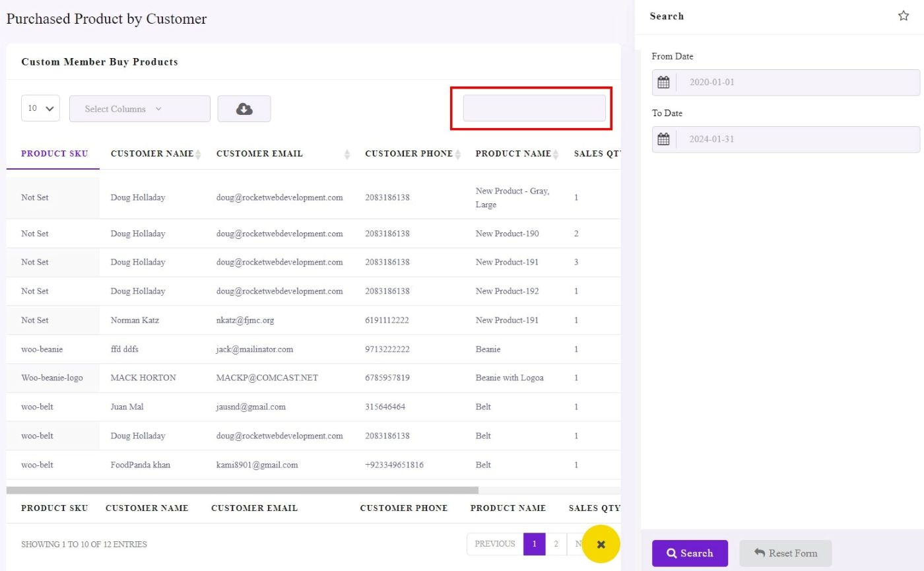Click Norman Katz customer name
The height and width of the screenshot is (571, 924).
coord(135,320)
